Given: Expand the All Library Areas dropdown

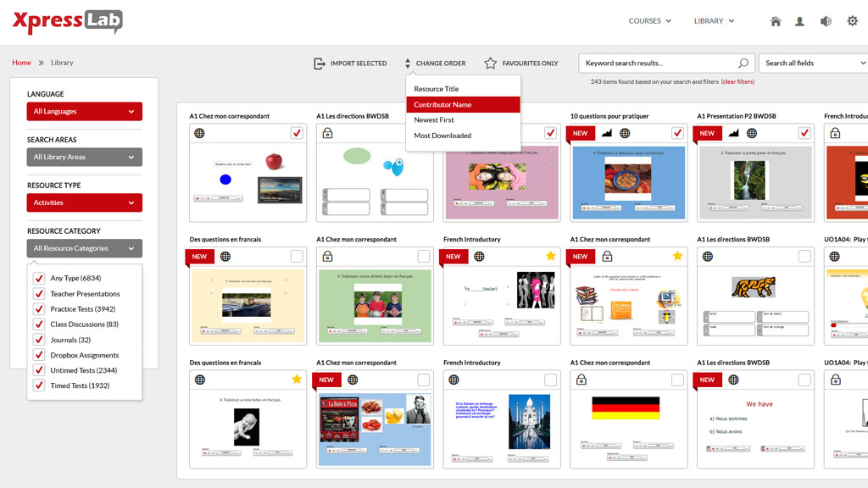Looking at the screenshot, I should pos(84,157).
